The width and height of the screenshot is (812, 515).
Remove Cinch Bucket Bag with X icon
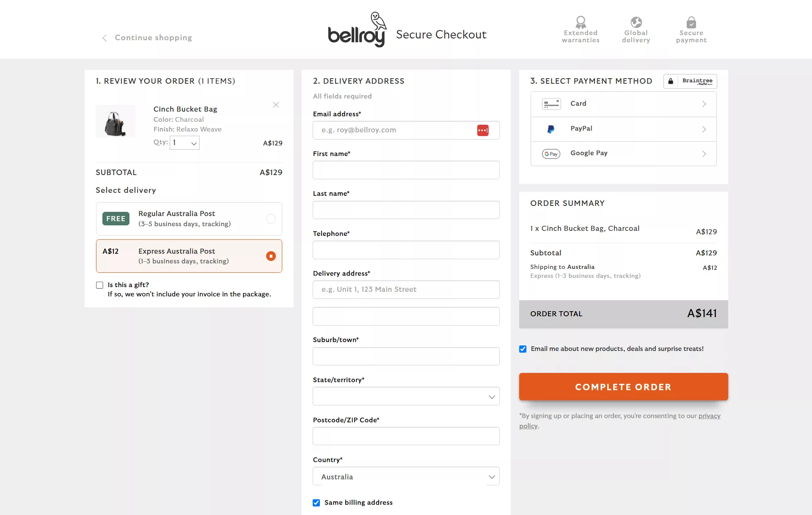[276, 105]
